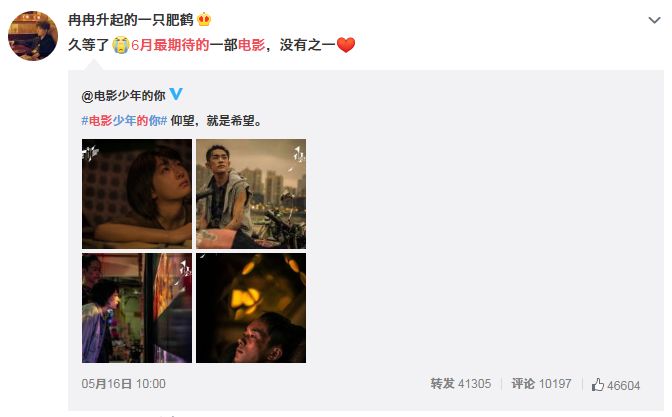Open the #电影少年的你# hashtag topic

124,121
